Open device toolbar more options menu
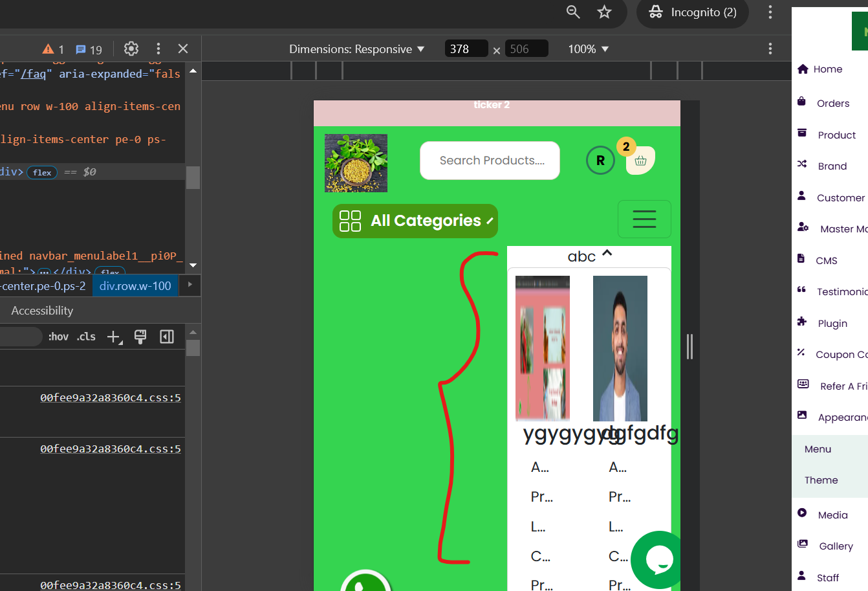This screenshot has width=868, height=591. click(x=770, y=49)
